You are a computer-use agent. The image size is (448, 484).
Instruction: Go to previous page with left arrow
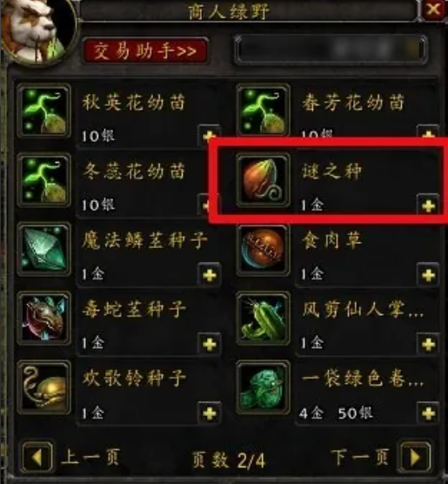click(37, 458)
